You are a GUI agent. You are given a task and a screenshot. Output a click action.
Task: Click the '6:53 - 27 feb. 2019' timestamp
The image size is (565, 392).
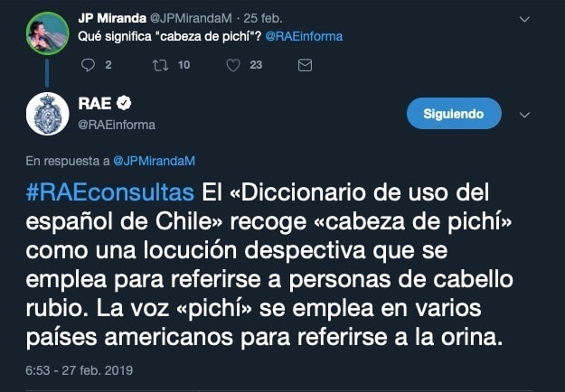click(78, 369)
